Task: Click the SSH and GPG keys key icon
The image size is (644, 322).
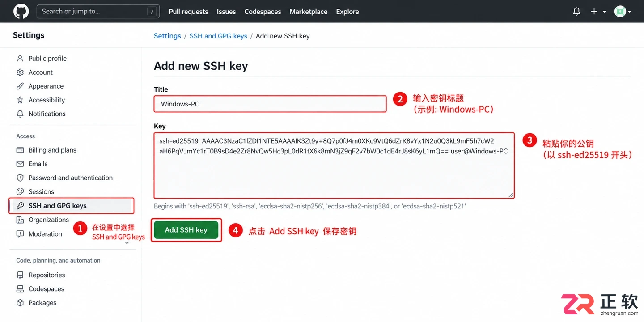Action: point(20,206)
